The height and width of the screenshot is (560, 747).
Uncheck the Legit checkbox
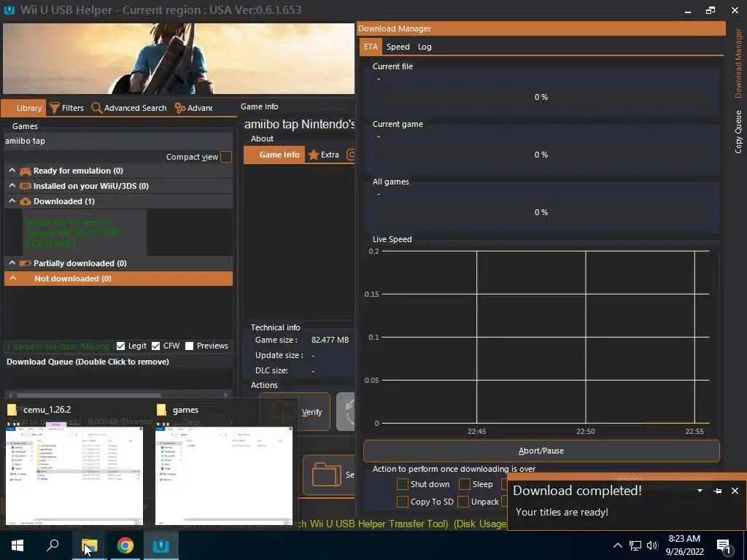pyautogui.click(x=120, y=346)
